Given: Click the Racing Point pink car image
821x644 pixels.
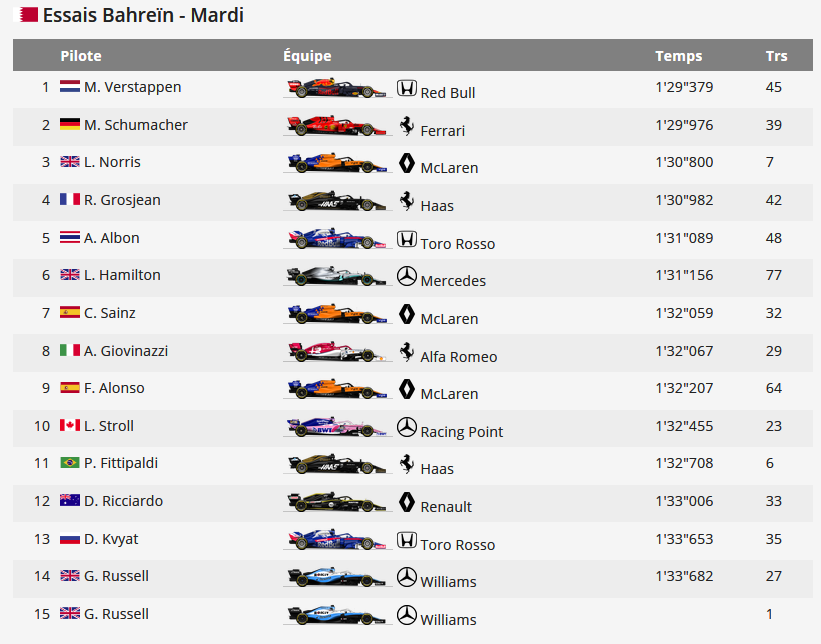Looking at the screenshot, I should coord(336,427).
